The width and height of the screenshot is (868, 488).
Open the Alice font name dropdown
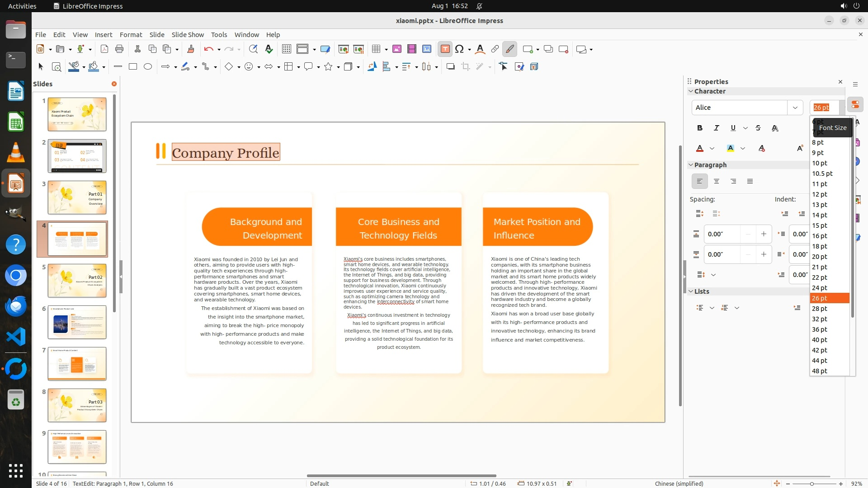pos(795,108)
